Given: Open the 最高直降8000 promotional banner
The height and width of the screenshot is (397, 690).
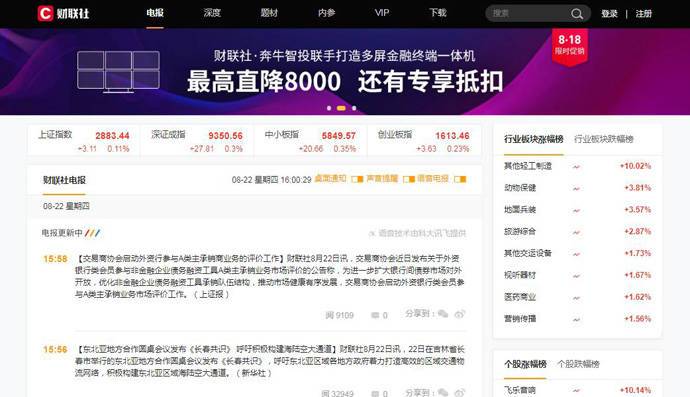Looking at the screenshot, I should 345,72.
